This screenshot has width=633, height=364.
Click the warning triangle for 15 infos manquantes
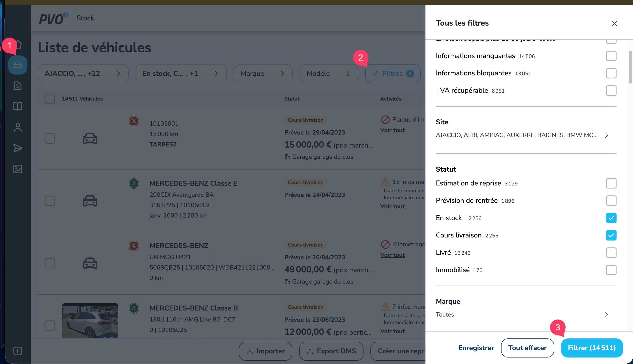[x=385, y=182]
